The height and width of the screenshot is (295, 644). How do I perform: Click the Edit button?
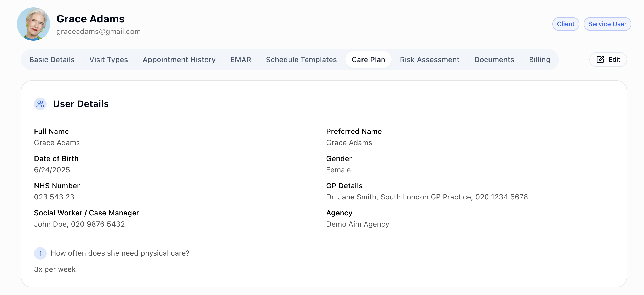point(608,60)
